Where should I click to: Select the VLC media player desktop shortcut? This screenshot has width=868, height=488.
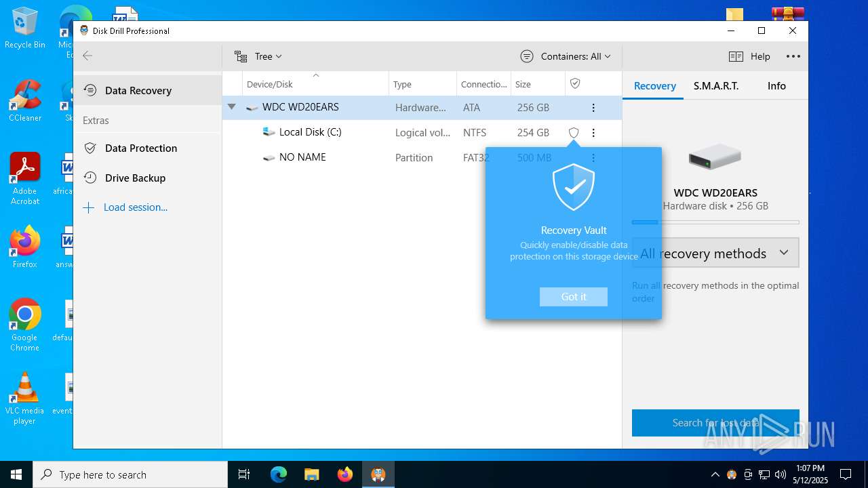pos(24,399)
